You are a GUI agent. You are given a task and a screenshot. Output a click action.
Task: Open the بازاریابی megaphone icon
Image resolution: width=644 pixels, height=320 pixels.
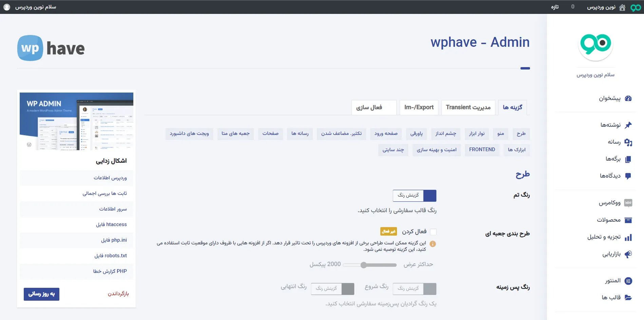click(628, 254)
